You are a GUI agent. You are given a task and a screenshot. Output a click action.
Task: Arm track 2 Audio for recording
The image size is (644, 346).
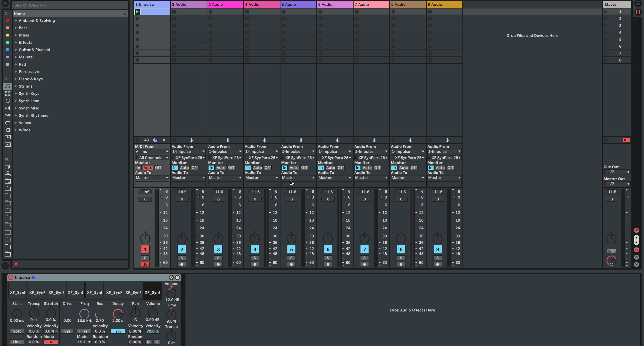182,264
